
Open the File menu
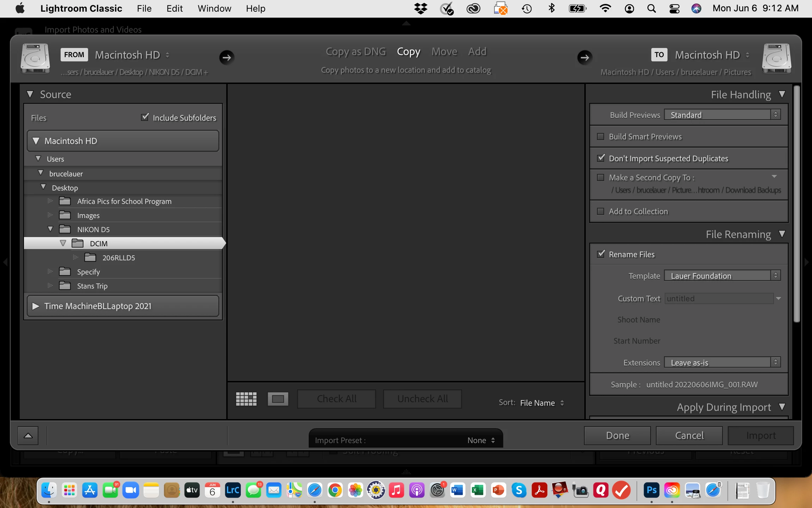[144, 8]
